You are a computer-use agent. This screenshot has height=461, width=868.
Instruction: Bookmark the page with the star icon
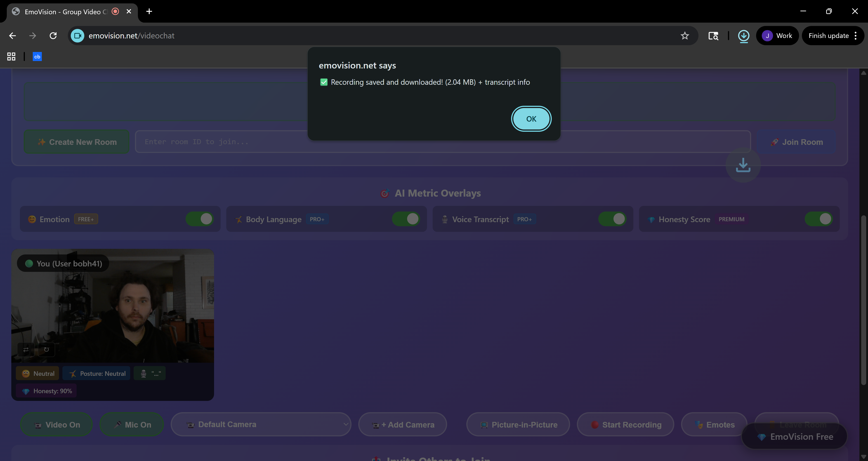pyautogui.click(x=685, y=36)
